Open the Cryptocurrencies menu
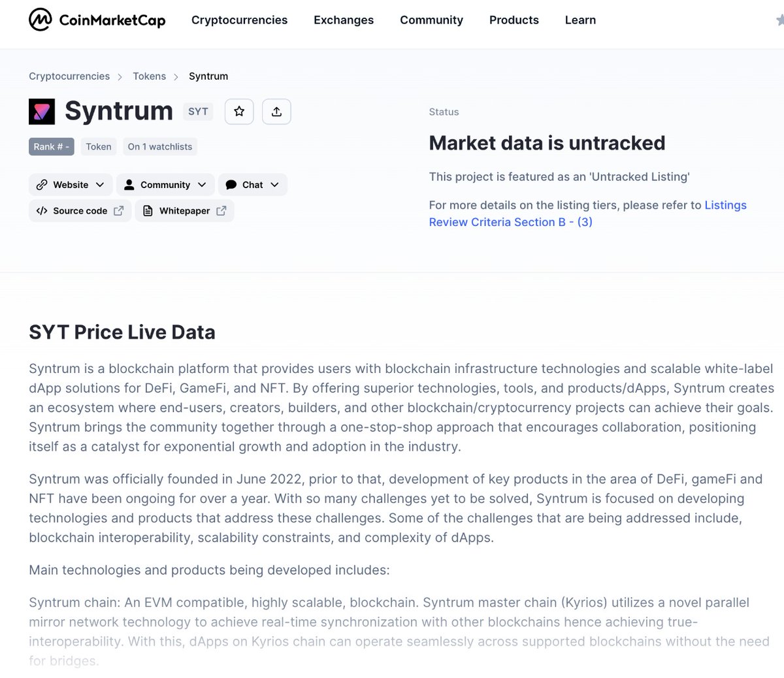 (x=239, y=20)
